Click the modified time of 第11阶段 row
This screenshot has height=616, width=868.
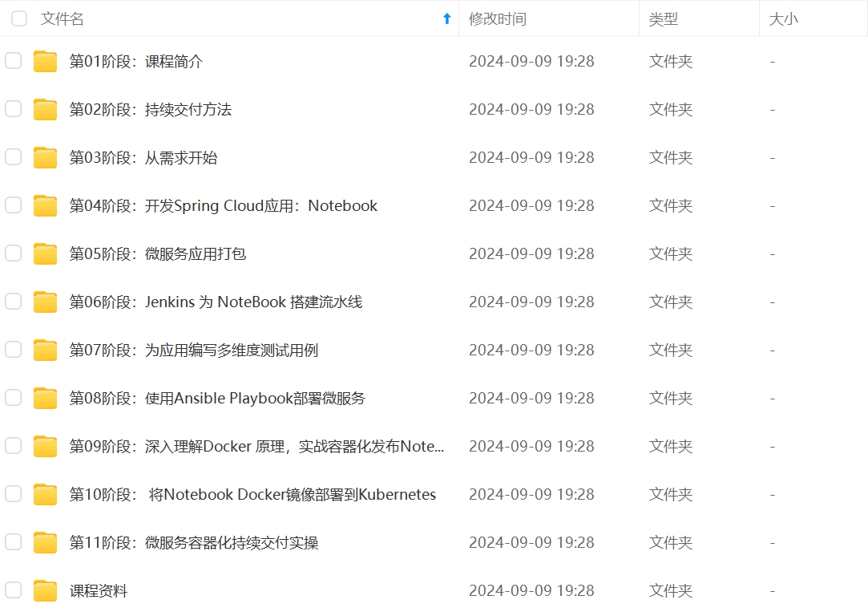(531, 542)
